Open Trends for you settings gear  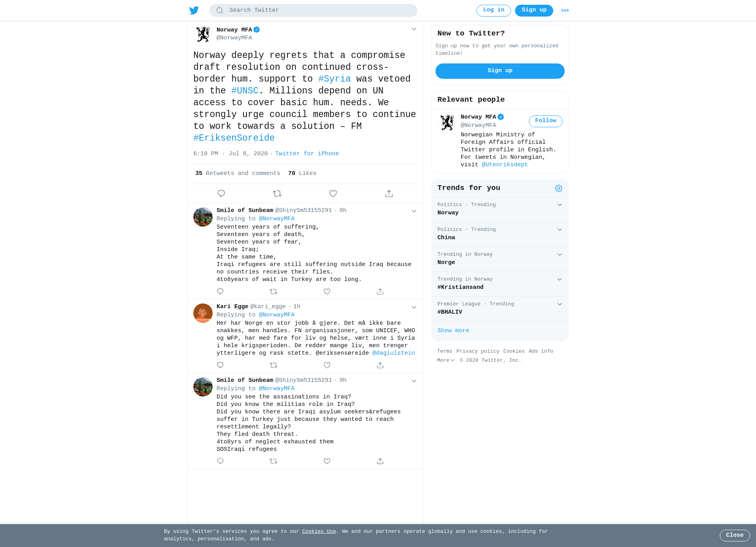pyautogui.click(x=559, y=188)
